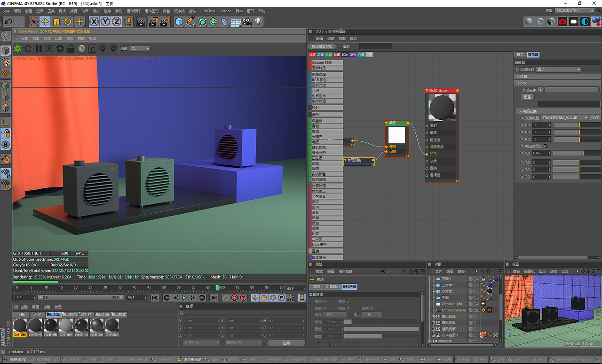Collapse the Box section

click(x=518, y=83)
